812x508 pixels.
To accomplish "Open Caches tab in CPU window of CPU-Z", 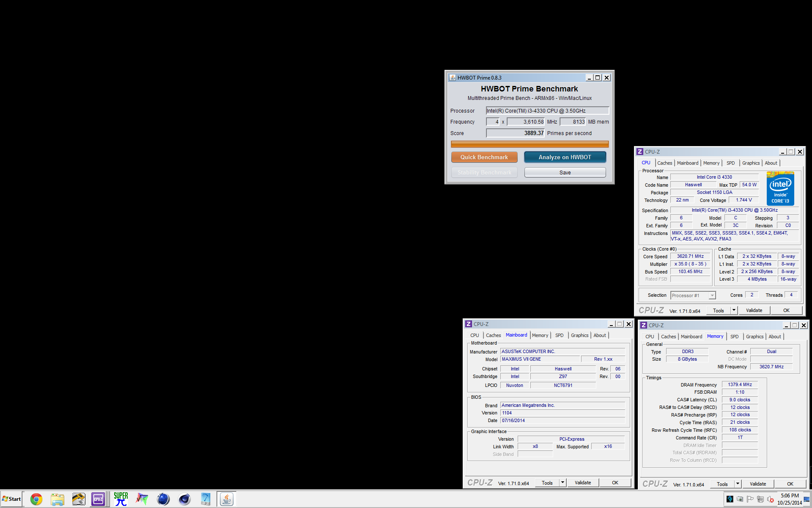I will tap(664, 163).
